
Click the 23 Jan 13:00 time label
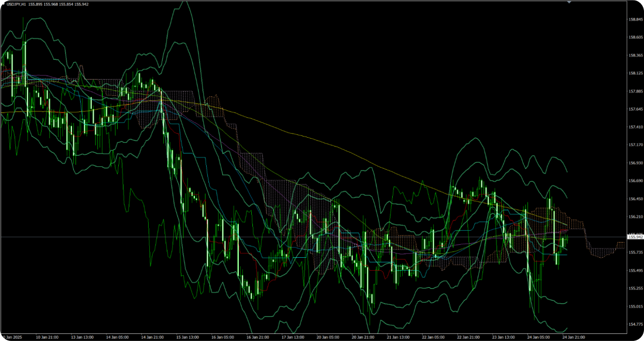pos(503,337)
